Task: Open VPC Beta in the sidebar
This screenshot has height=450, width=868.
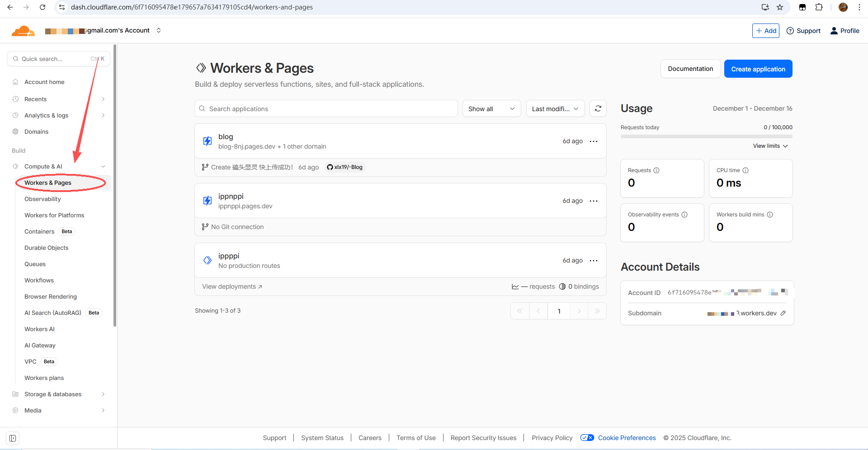Action: [x=41, y=361]
